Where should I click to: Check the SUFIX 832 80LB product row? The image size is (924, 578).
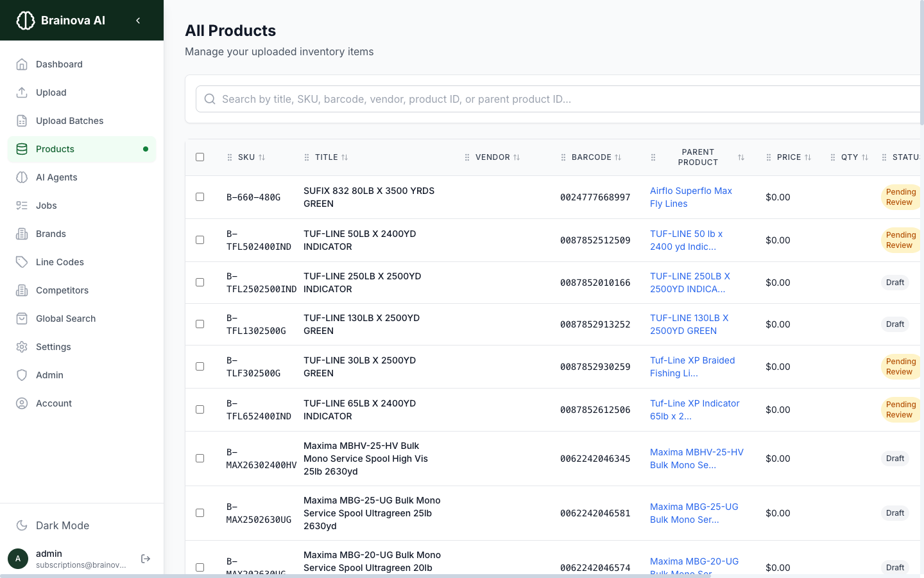point(200,197)
